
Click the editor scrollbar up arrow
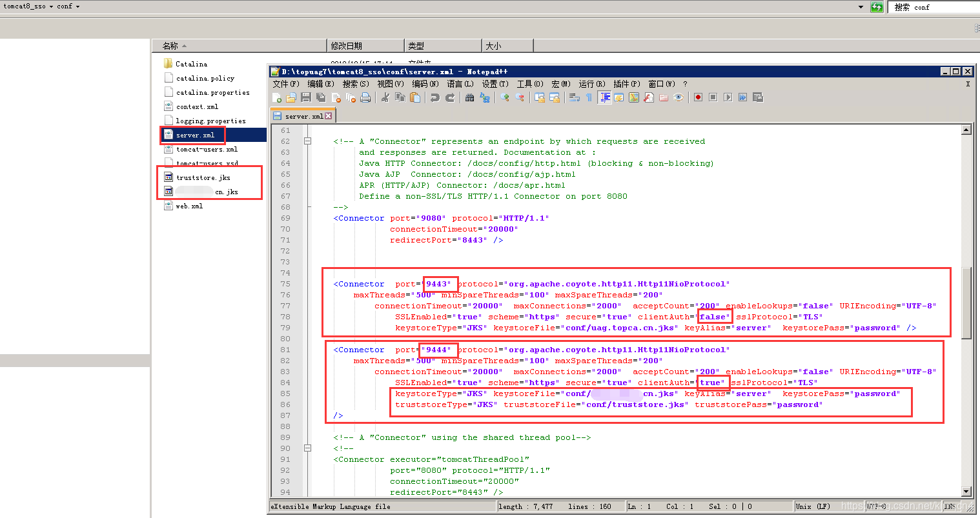tap(966, 130)
